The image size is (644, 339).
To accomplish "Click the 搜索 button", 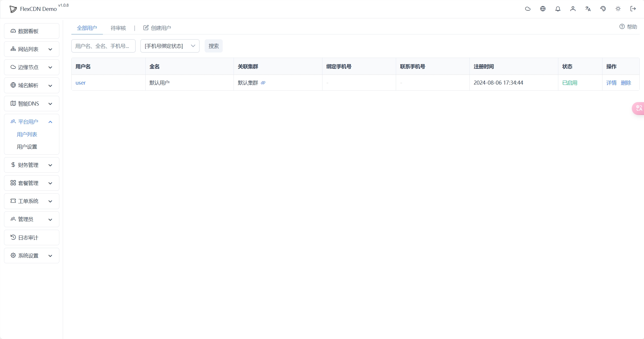I will pos(213,46).
